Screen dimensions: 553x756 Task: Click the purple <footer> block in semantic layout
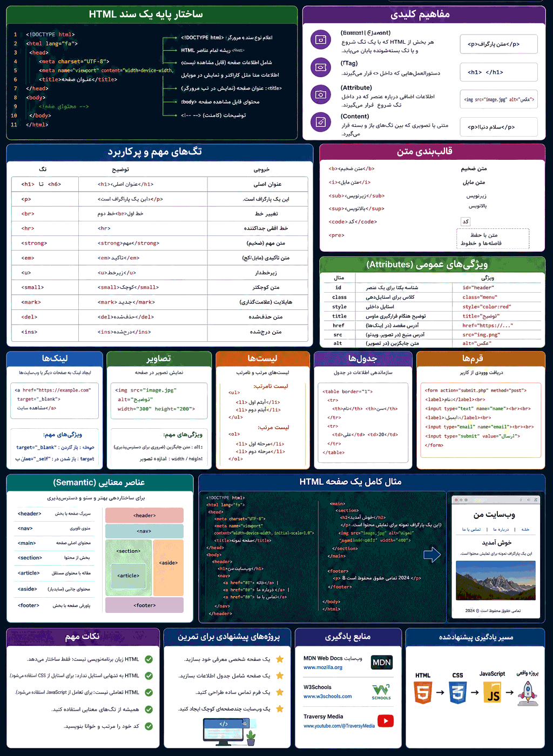(x=144, y=605)
